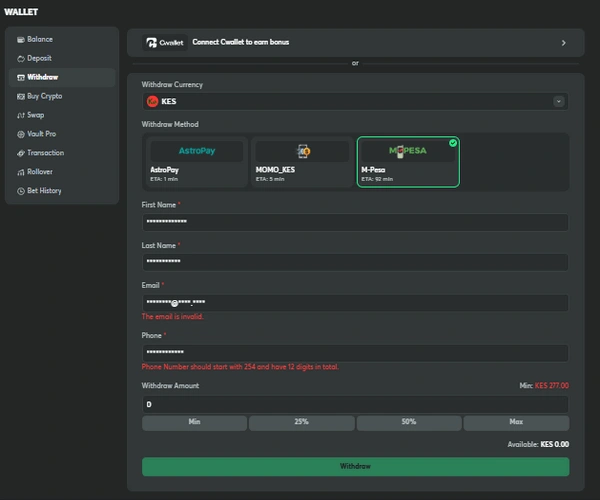
Task: Select MOMO_KES withdraw method
Action: 302,162
